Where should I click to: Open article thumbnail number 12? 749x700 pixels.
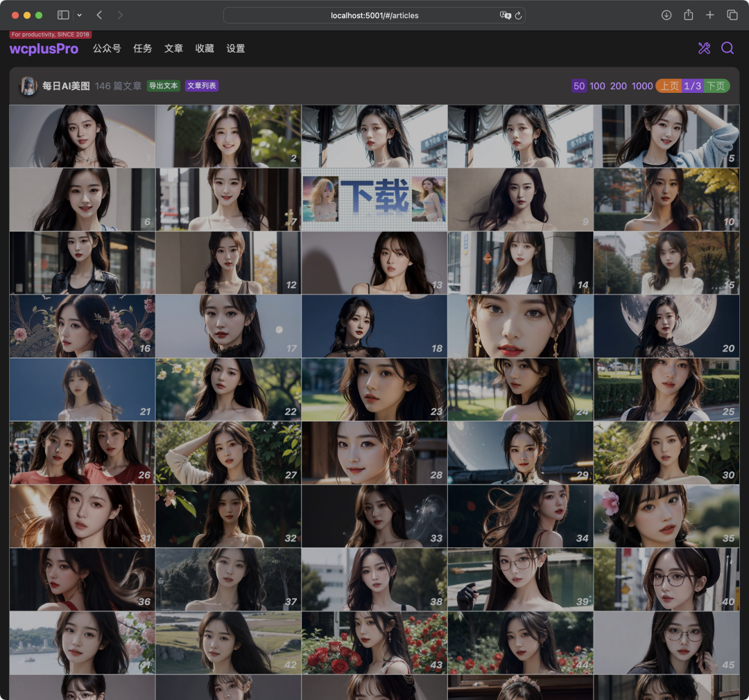tap(228, 263)
